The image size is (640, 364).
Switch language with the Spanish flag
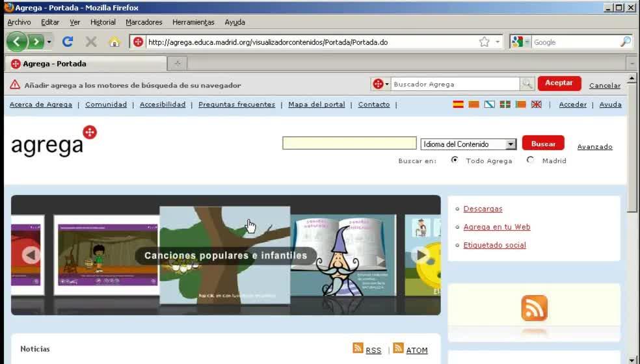pyautogui.click(x=458, y=105)
